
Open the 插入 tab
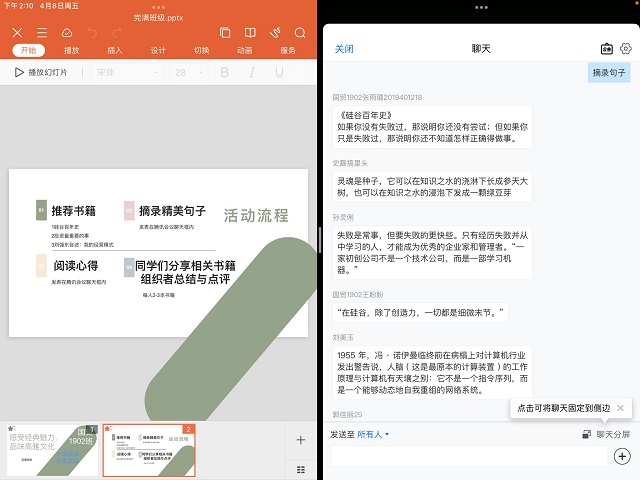pos(115,50)
